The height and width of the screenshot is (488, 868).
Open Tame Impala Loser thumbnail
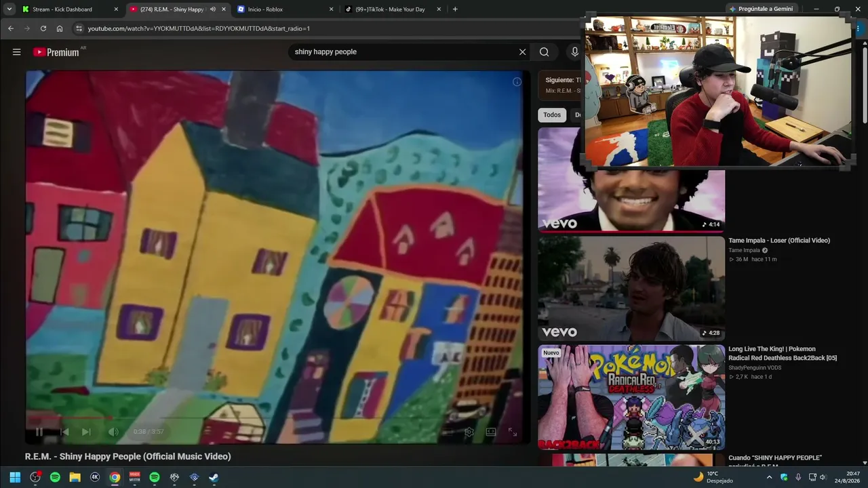click(x=631, y=288)
